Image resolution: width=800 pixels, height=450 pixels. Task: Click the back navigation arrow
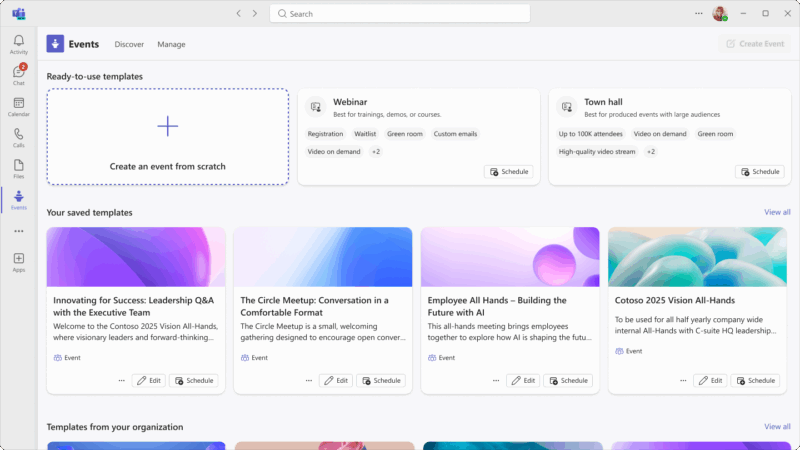238,14
